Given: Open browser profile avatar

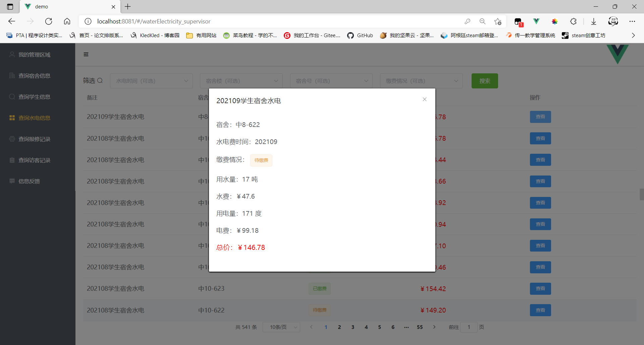Looking at the screenshot, I should (613, 21).
